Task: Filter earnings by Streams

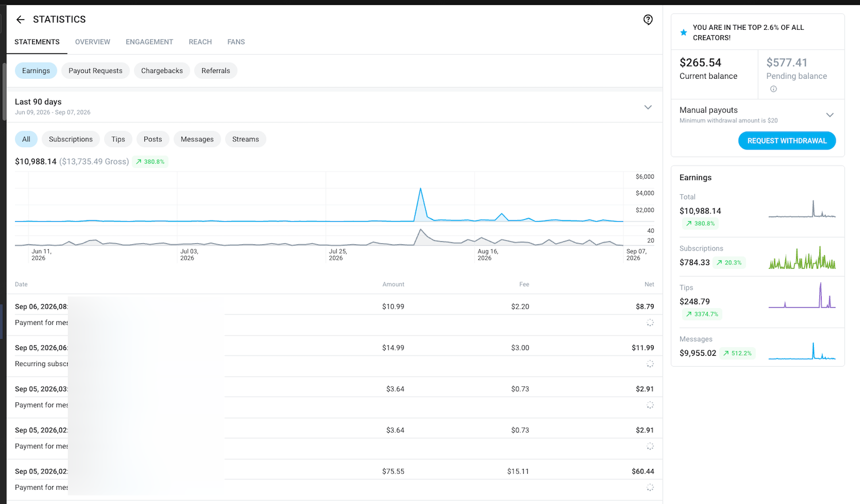Action: tap(245, 139)
